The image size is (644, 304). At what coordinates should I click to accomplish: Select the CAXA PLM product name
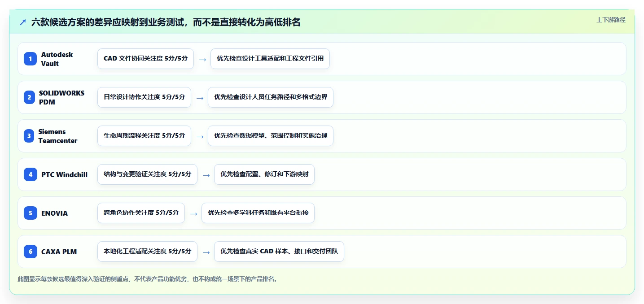pos(59,252)
